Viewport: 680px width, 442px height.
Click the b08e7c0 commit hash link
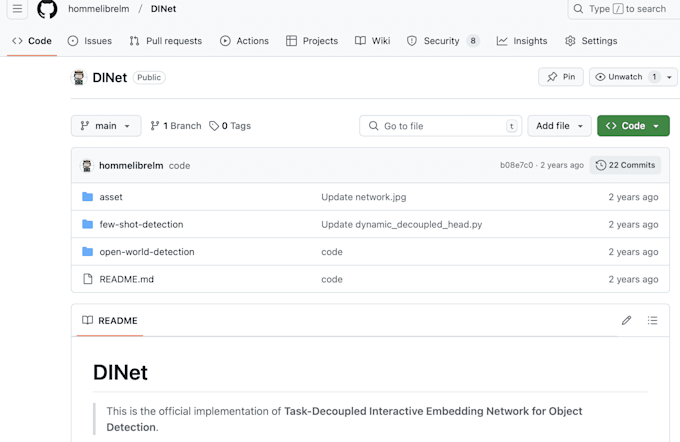point(516,165)
